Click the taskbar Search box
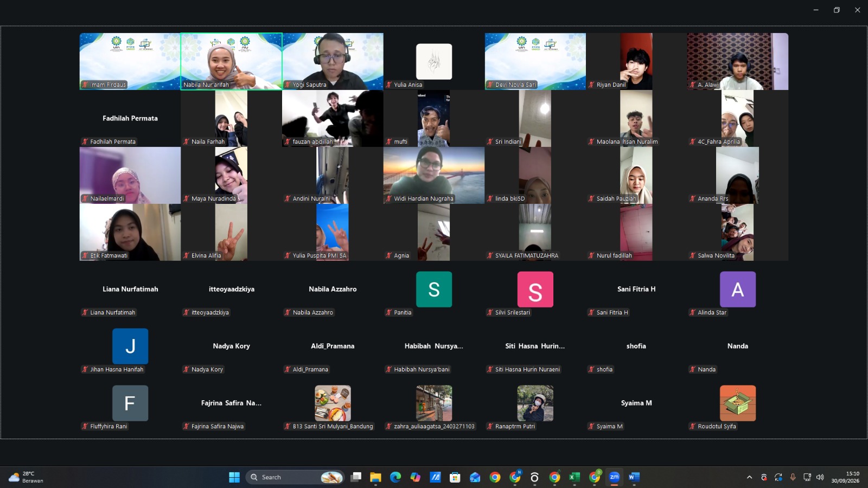868x488 pixels. (x=295, y=477)
